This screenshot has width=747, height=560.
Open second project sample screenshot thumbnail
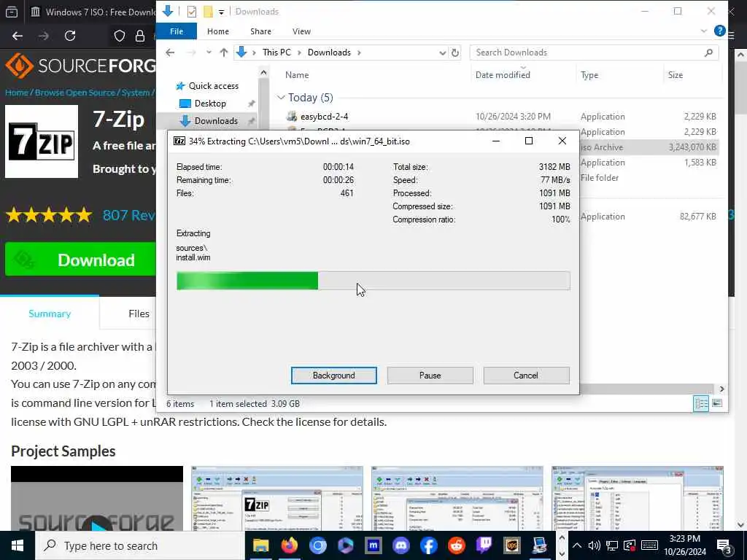coord(276,498)
